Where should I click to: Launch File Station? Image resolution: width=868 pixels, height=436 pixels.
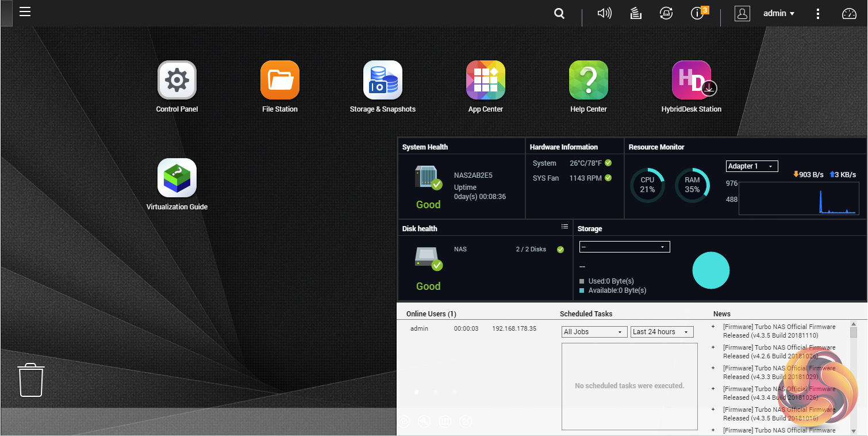click(280, 80)
